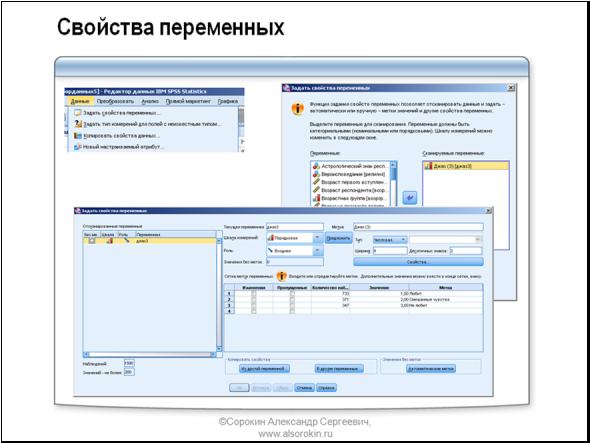This screenshot has width=590, height=443.
Task: Click 'Метка' column header in grid
Action: coord(446,288)
